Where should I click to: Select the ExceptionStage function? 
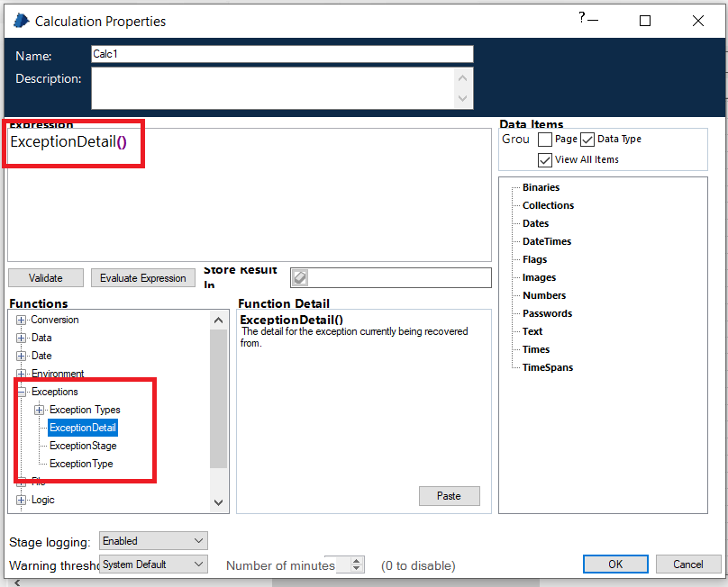(83, 446)
